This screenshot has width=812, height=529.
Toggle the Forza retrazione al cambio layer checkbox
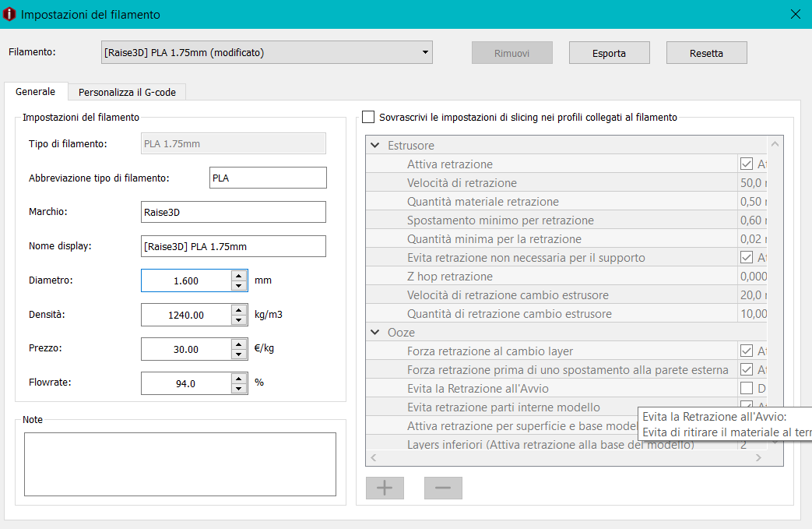point(747,351)
